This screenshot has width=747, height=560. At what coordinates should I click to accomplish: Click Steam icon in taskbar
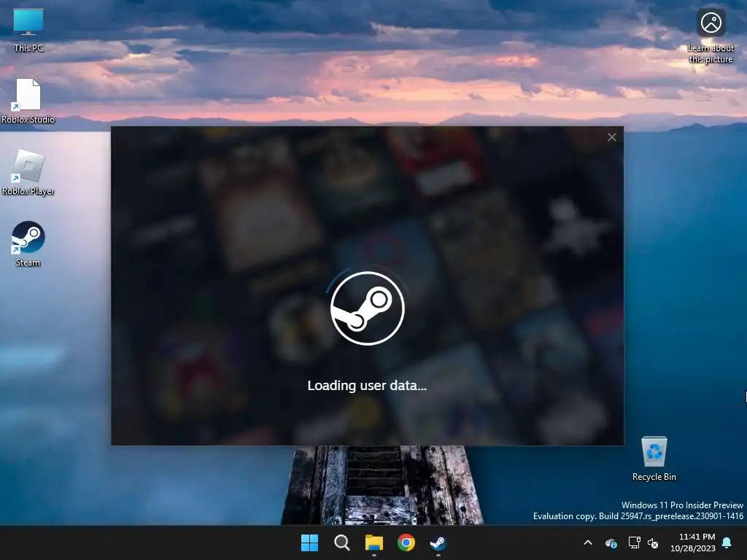point(438,542)
